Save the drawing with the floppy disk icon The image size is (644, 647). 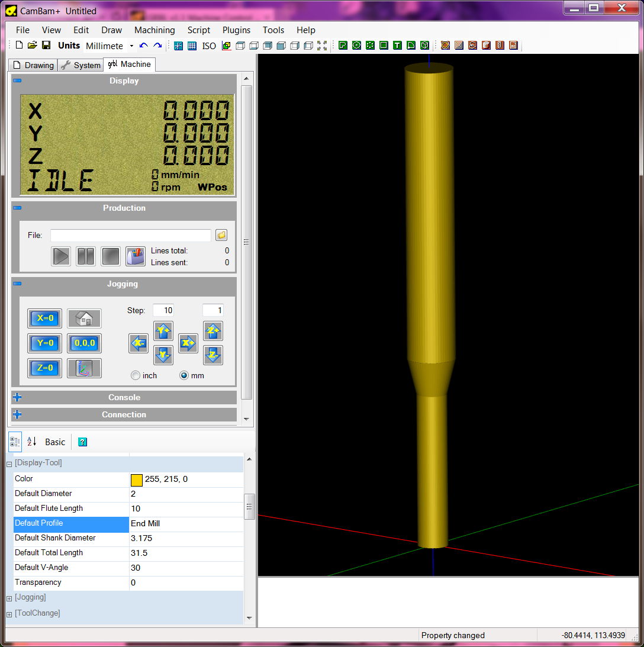pyautogui.click(x=46, y=46)
